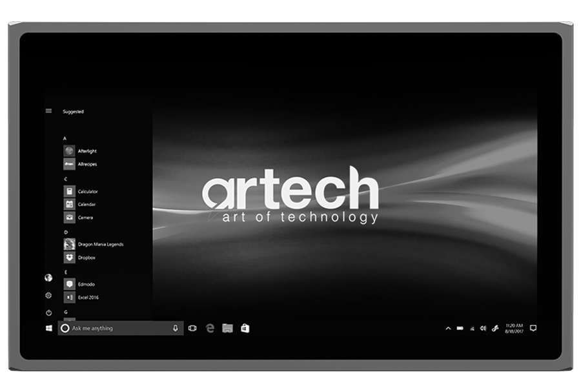Open the Store from the taskbar

(245, 329)
